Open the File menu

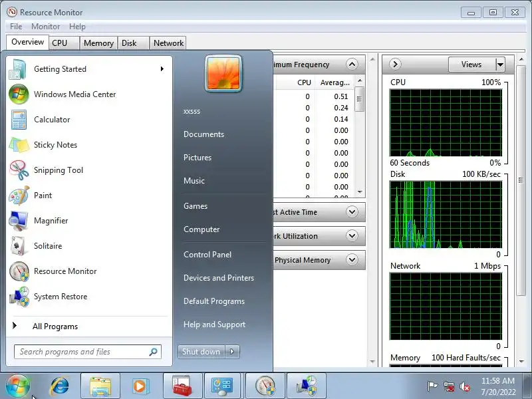point(16,27)
